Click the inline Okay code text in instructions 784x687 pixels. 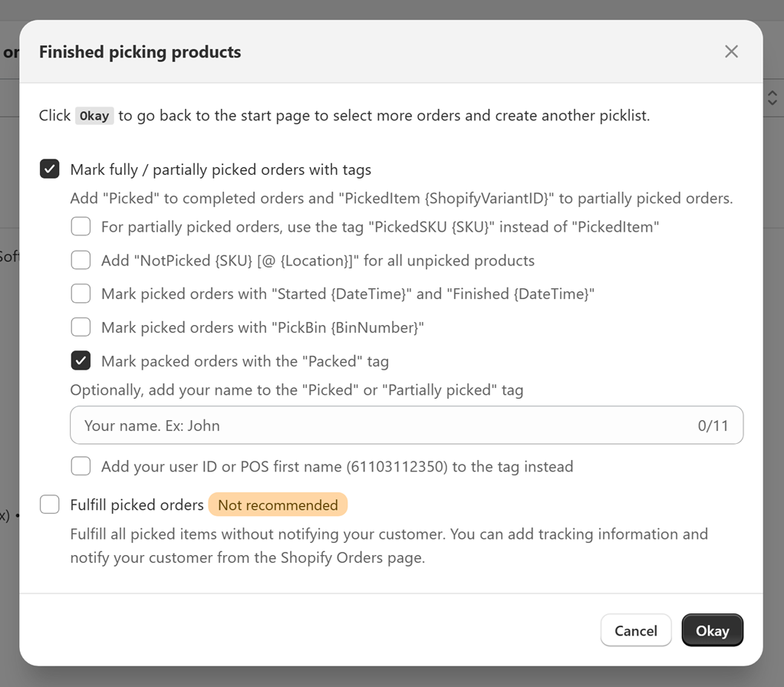(94, 116)
